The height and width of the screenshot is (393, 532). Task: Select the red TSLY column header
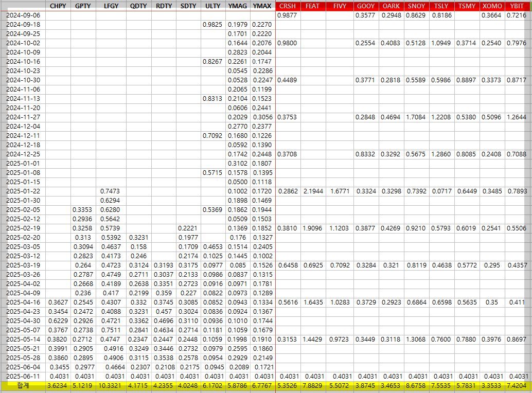(x=441, y=6)
